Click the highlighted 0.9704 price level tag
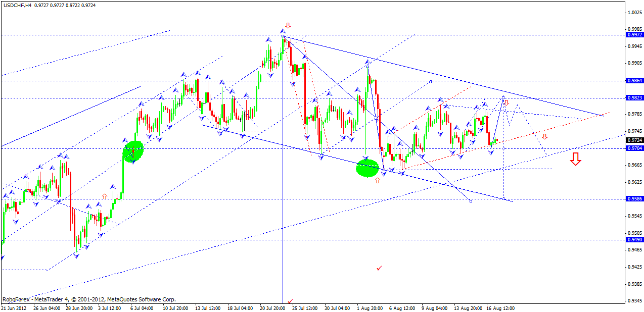 [x=634, y=149]
